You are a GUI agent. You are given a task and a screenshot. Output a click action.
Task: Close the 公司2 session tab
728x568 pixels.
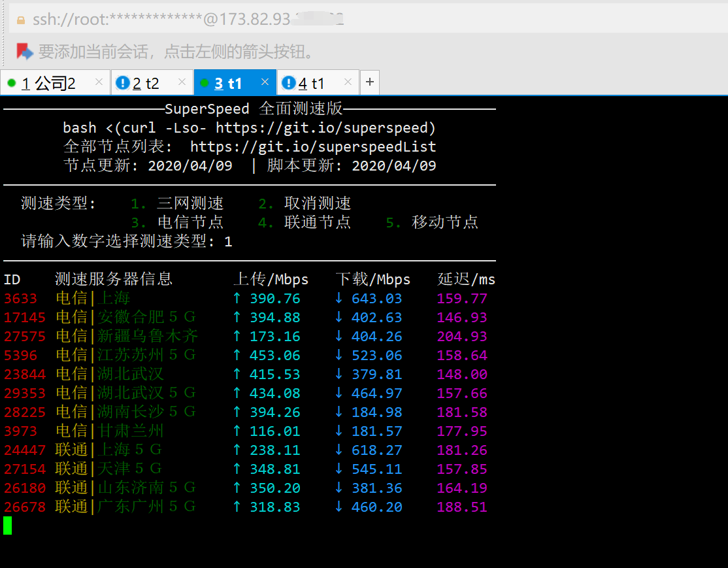[x=99, y=82]
